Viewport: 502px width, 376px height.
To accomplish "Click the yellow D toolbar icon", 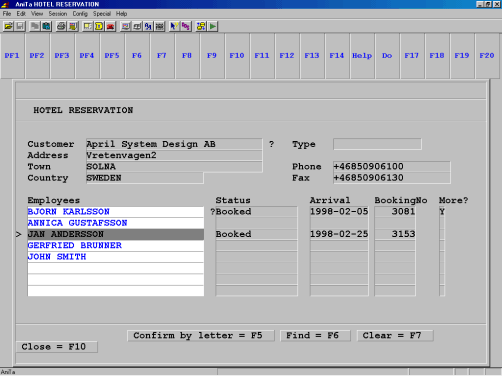I will (x=99, y=26).
